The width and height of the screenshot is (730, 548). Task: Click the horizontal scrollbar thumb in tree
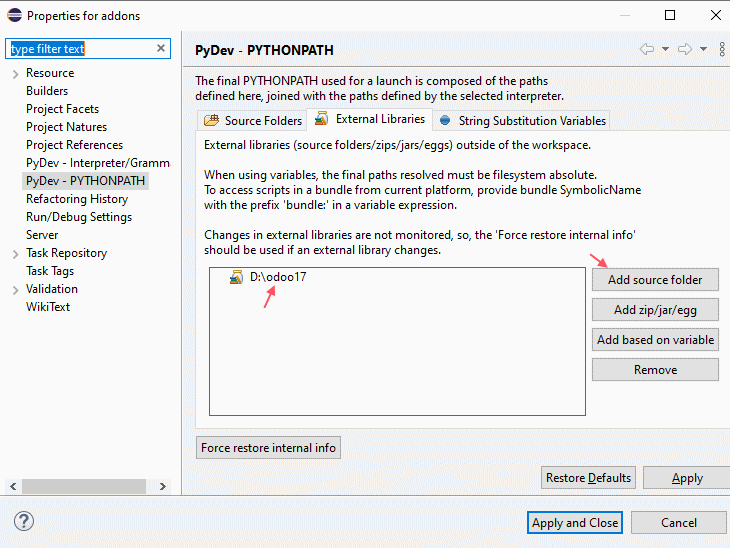(x=84, y=487)
